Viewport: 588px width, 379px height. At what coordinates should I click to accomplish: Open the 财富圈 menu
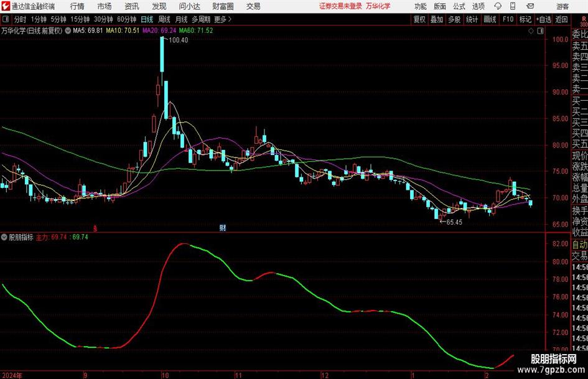[x=223, y=6]
